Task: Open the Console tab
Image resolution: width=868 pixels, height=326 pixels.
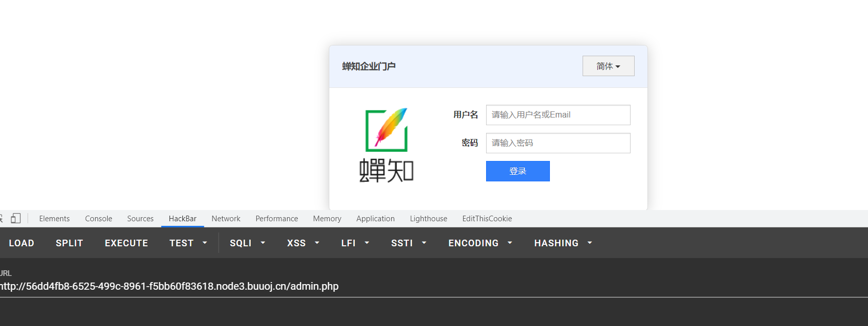Action: (x=99, y=219)
